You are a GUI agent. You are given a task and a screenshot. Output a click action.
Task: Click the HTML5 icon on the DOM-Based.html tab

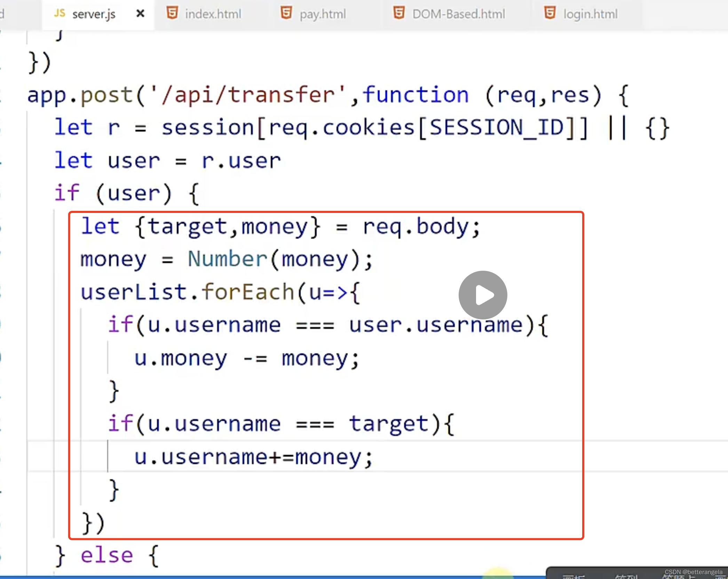tap(399, 13)
